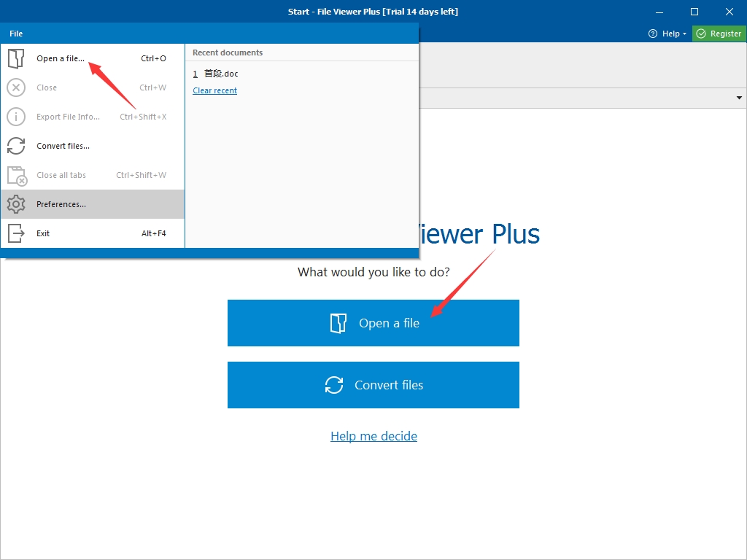This screenshot has height=560, width=747.
Task: Click the large Open a file button label
Action: pos(390,323)
